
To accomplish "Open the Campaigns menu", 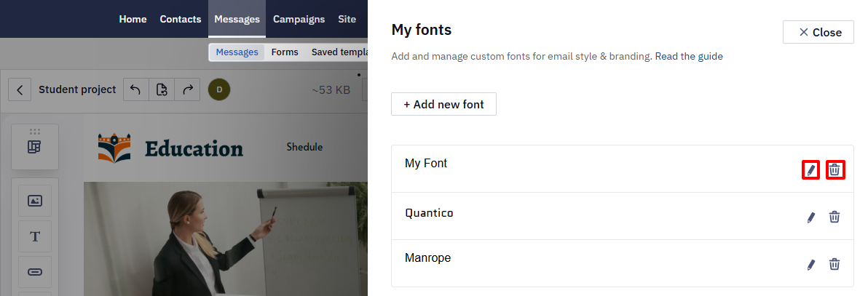I will [299, 19].
